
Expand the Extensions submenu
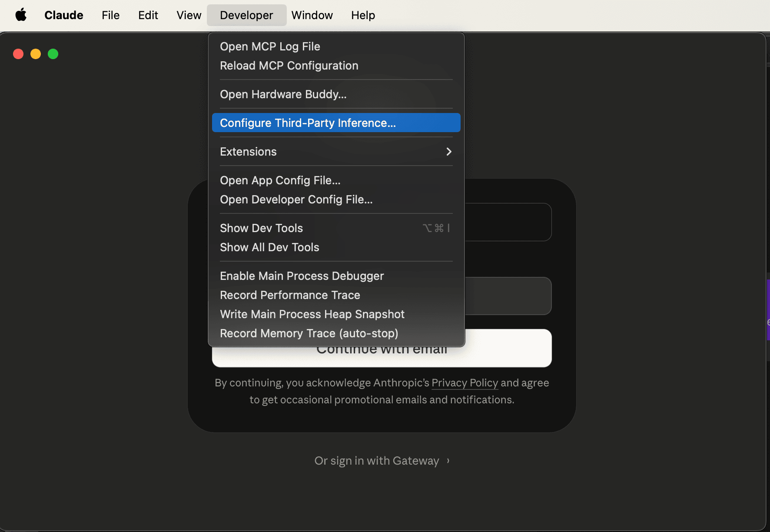click(336, 152)
